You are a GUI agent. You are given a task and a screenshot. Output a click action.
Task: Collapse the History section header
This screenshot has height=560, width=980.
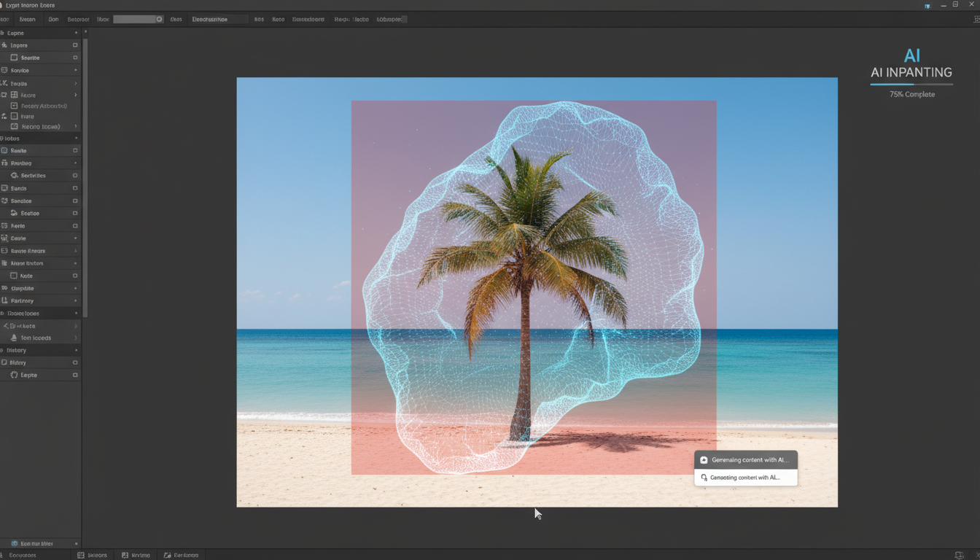[x=75, y=350]
